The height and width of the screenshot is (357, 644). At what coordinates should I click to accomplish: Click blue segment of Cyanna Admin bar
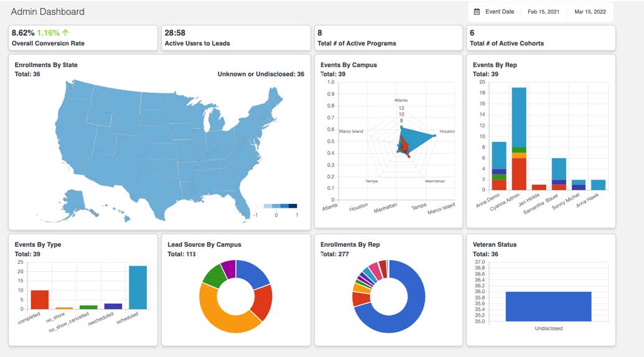point(519,117)
